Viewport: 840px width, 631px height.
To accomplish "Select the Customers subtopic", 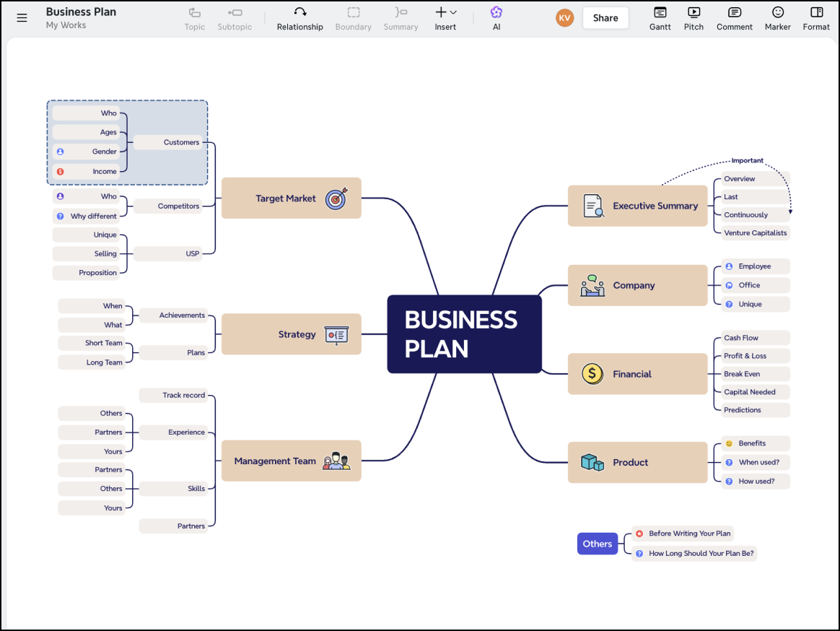I will [167, 142].
